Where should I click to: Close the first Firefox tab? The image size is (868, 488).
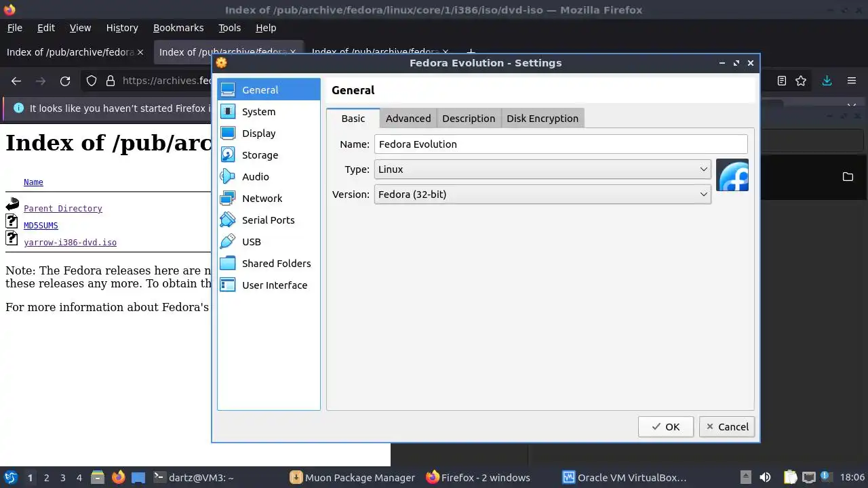140,52
